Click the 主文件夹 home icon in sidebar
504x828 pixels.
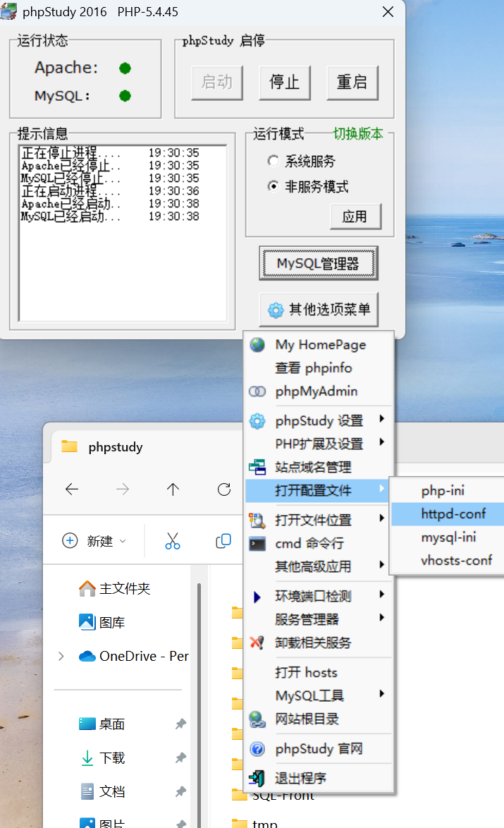click(87, 588)
